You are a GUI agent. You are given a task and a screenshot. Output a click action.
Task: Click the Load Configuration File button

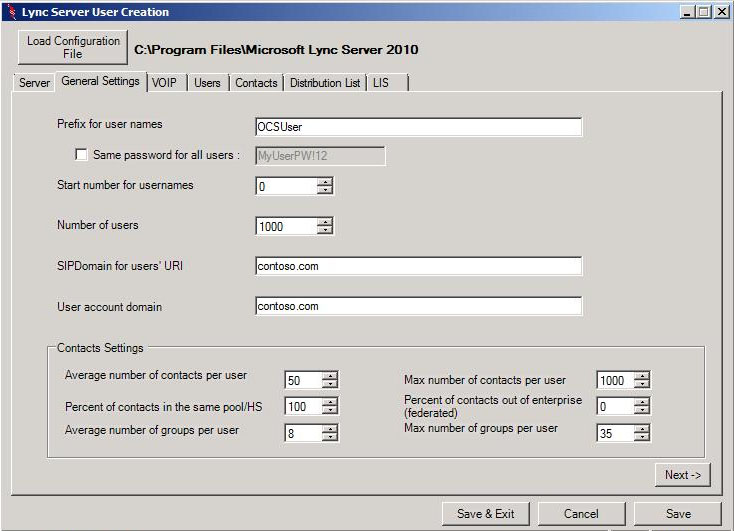[73, 47]
